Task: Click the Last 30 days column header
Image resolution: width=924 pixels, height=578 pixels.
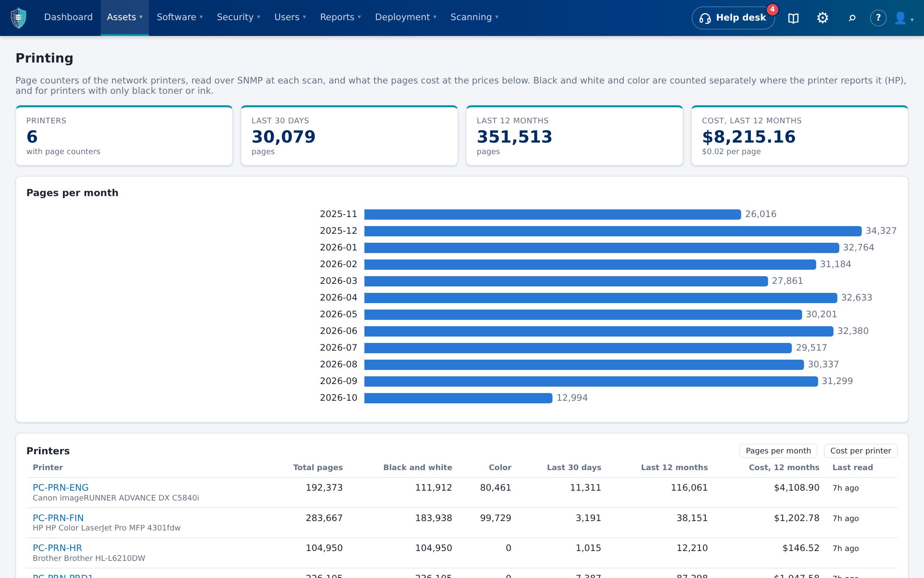Action: [574, 468]
